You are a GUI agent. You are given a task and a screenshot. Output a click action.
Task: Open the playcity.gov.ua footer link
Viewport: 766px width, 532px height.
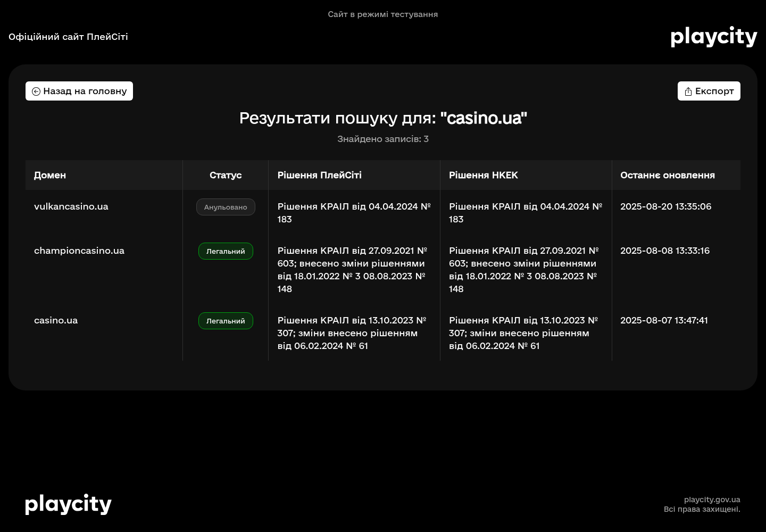712,500
